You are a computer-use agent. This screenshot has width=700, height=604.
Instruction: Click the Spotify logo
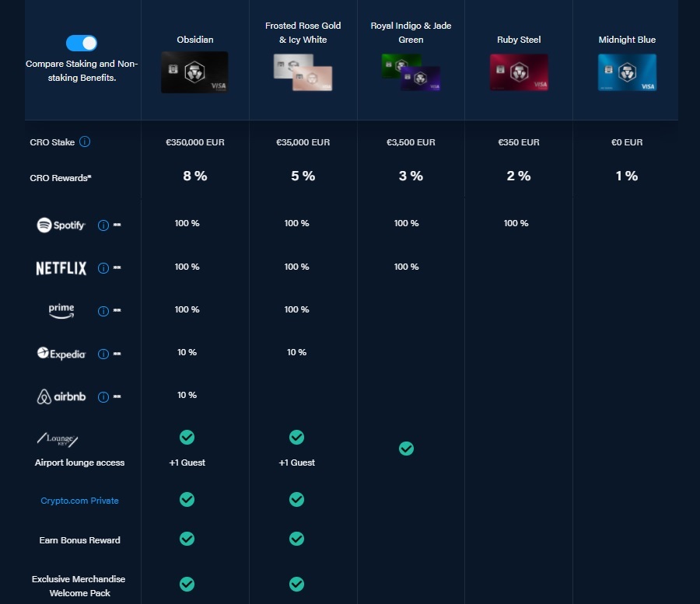(61, 225)
